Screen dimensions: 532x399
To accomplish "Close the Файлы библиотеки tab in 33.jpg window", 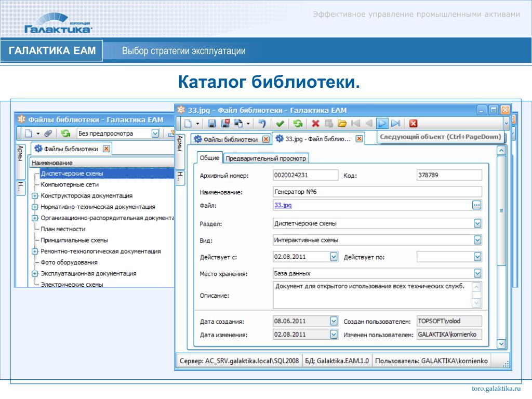I will coord(266,139).
